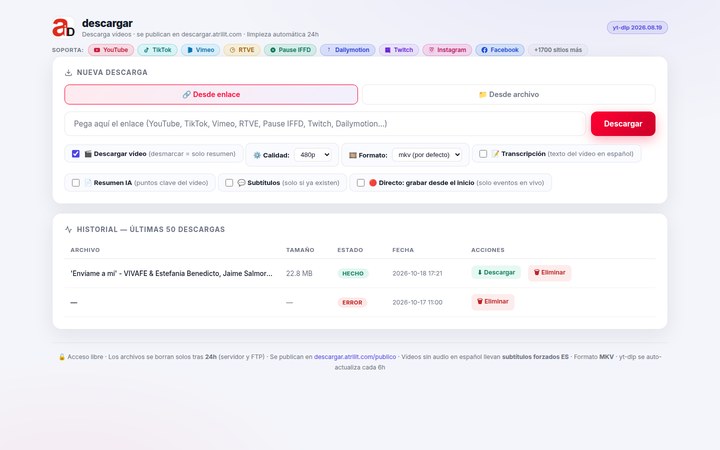Click the lock icon in the footer
Viewport: 720px width, 450px height.
pyautogui.click(x=62, y=357)
